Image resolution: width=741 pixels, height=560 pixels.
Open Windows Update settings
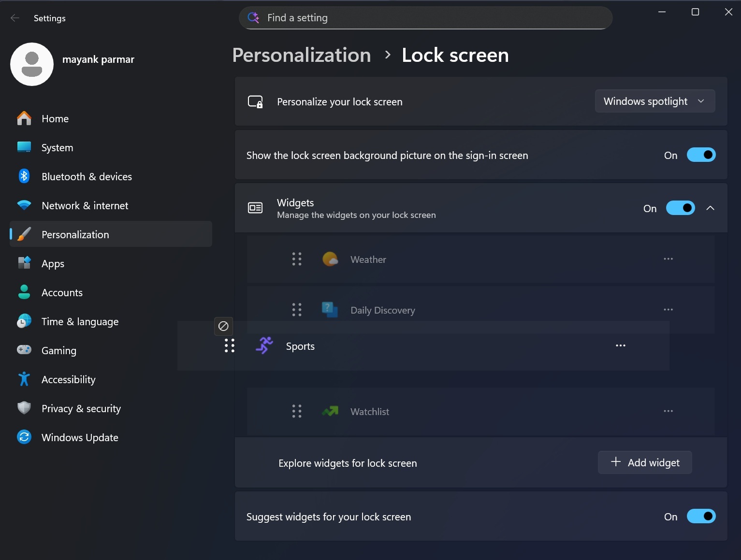(x=111, y=437)
